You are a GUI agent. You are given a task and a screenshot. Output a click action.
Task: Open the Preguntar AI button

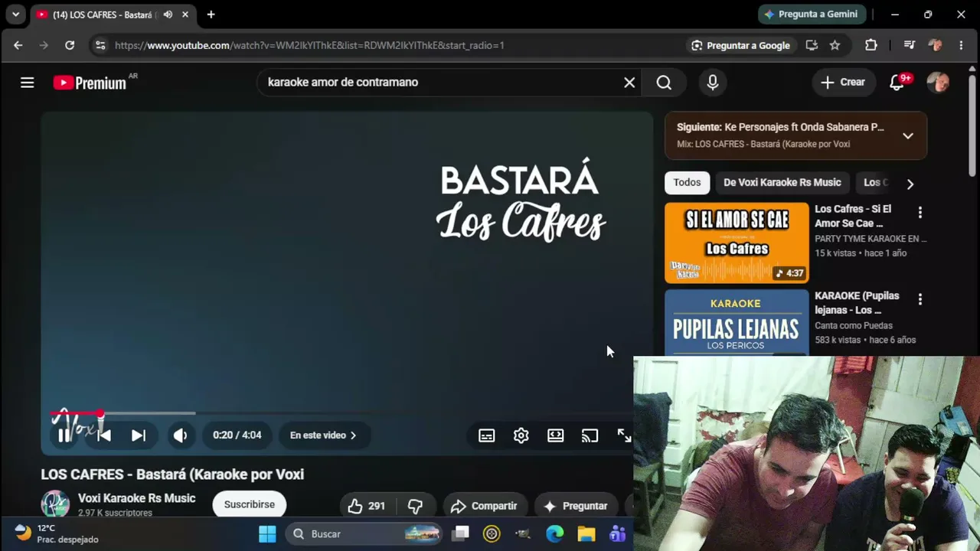(576, 506)
